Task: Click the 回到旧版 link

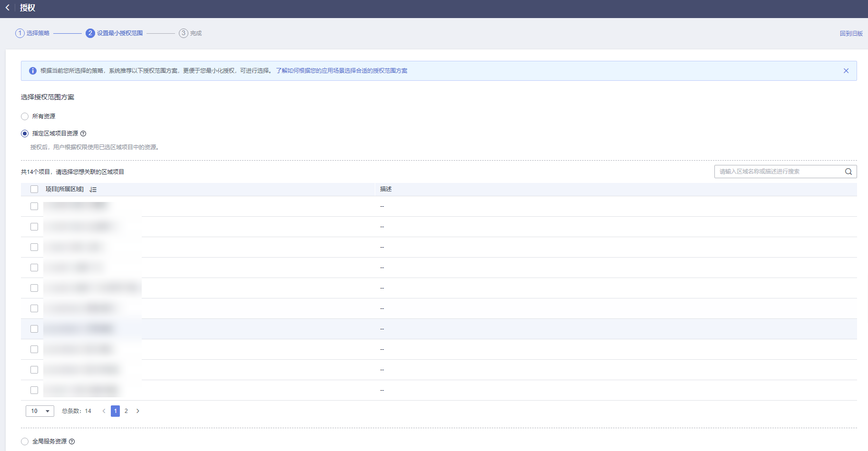Action: [851, 34]
